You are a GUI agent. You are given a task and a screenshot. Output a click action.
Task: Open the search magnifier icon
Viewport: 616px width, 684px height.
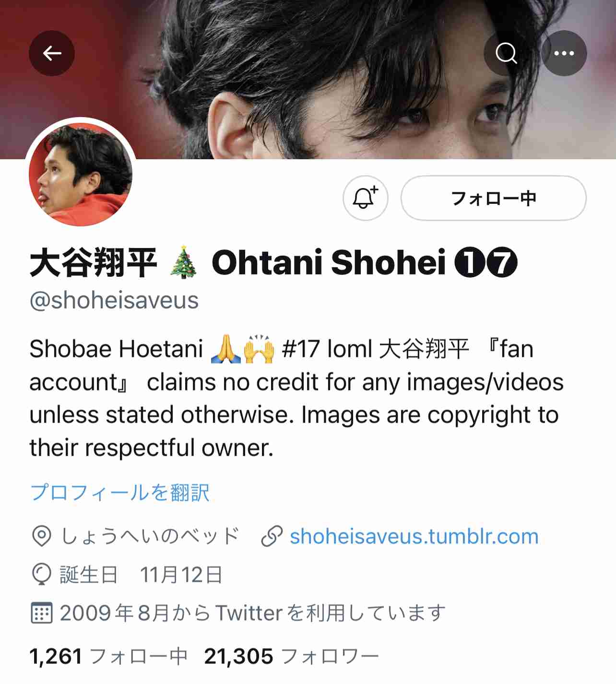point(506,53)
